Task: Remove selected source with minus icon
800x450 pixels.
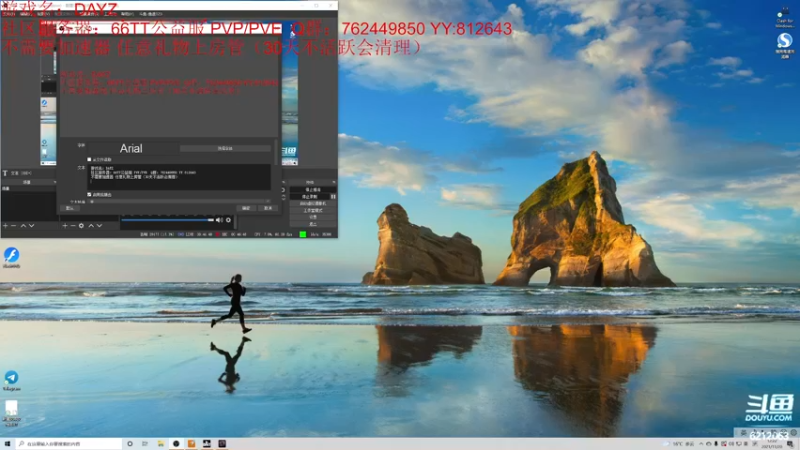Action: coord(73,226)
